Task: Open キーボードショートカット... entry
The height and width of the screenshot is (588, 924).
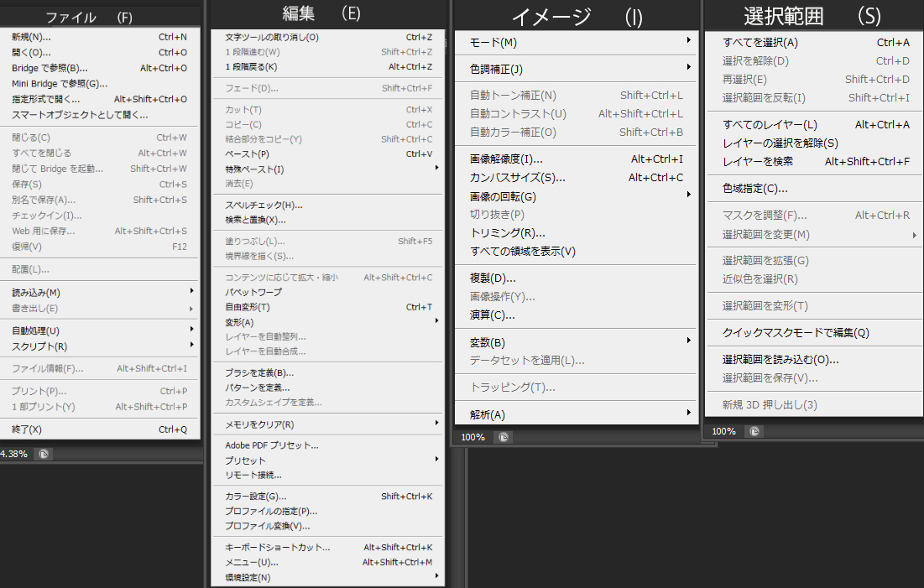Action: 327,548
